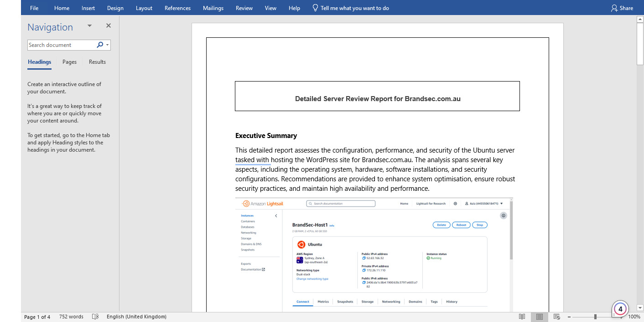This screenshot has height=322, width=644.
Task: Click English (United Kingdom) language indicator
Action: pyautogui.click(x=136, y=317)
